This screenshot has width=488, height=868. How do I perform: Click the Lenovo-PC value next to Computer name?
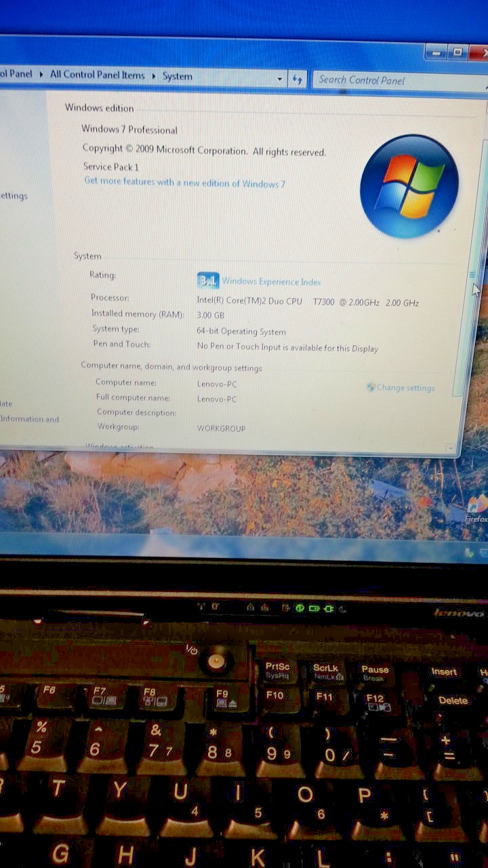point(217,384)
